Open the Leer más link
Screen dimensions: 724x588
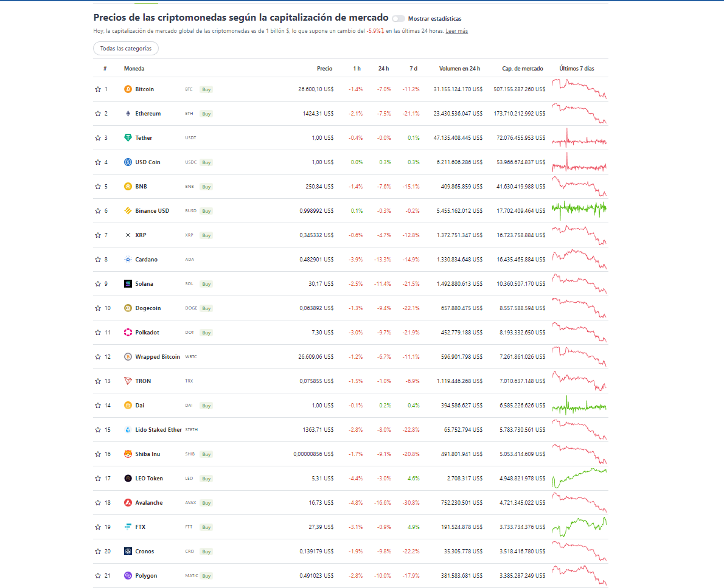[x=457, y=31]
